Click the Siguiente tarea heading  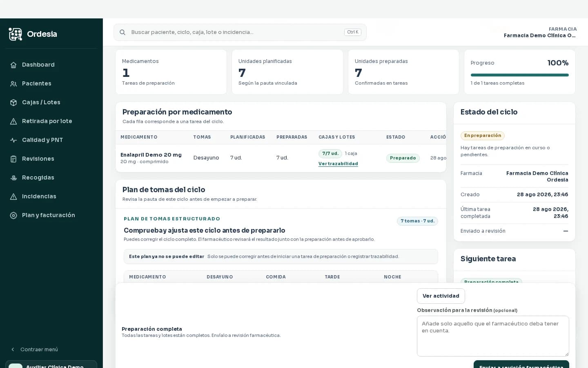pyautogui.click(x=488, y=259)
